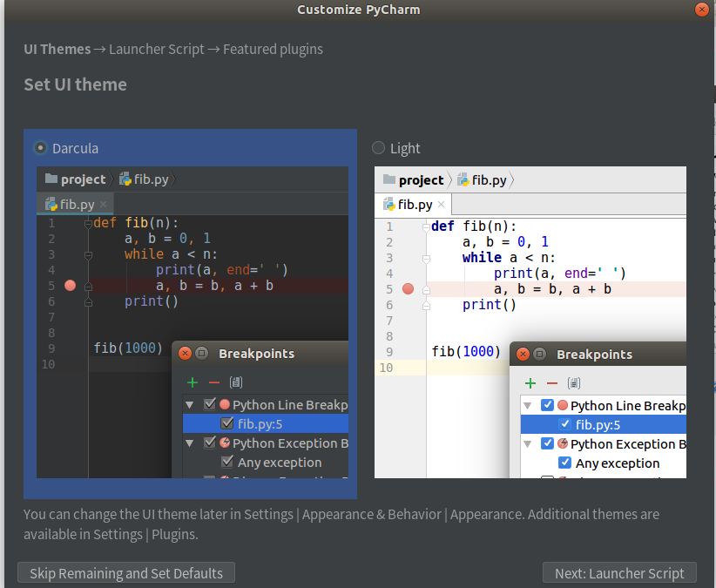Click fib(1000) code line in Darcula preview
The height and width of the screenshot is (588, 716).
128,348
